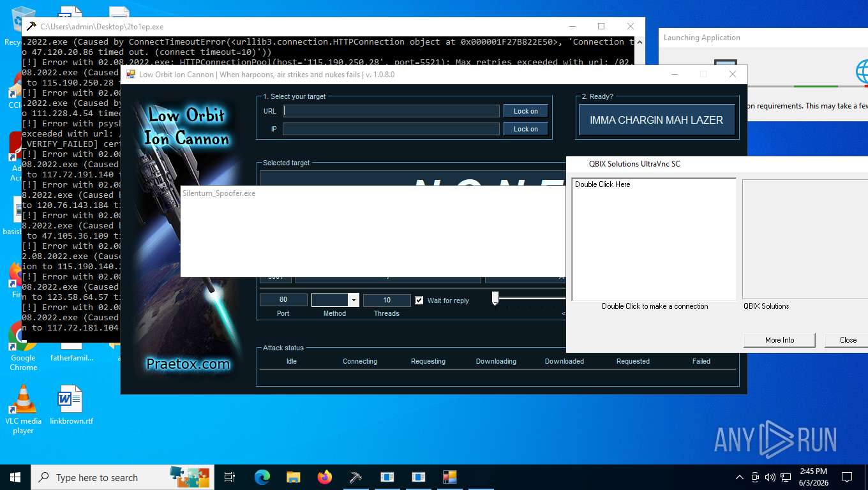Switch to the 2to1ep.exe pickaxe taskbar item
868x490 pixels.
pos(356,477)
